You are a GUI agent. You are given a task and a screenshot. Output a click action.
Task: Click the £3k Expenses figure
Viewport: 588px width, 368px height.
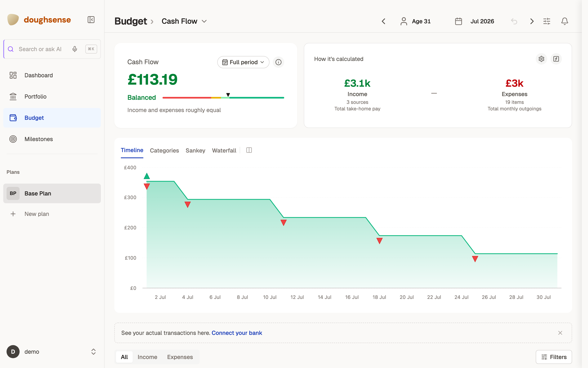click(514, 83)
